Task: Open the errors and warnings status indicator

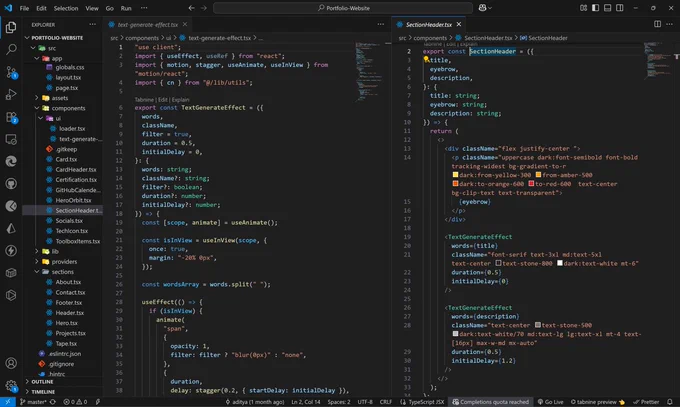Action: 75,402
